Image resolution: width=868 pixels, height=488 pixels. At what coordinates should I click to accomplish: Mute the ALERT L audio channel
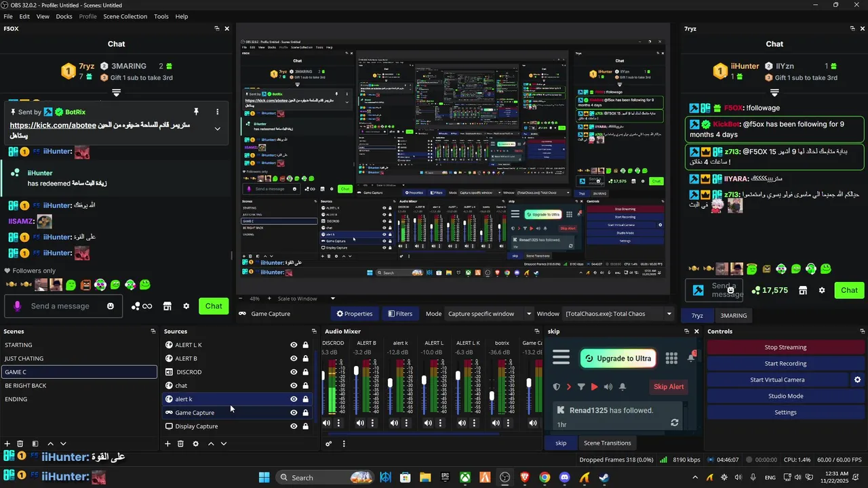428,423
